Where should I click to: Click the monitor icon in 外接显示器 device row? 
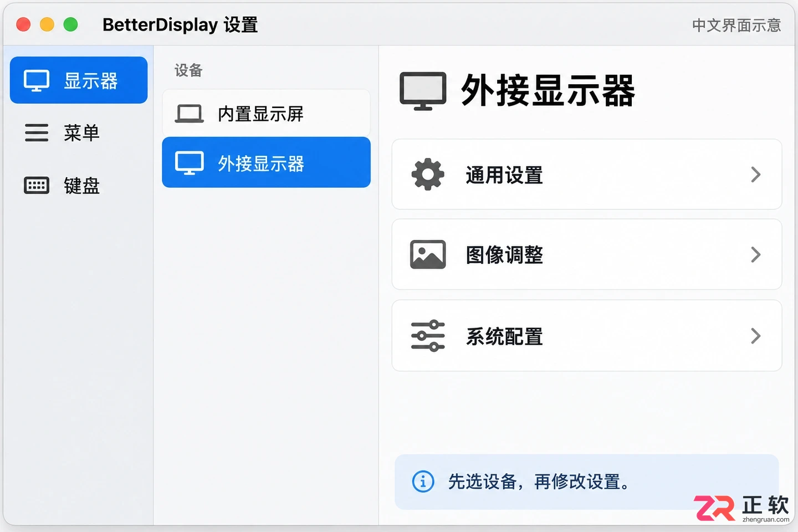pos(190,163)
